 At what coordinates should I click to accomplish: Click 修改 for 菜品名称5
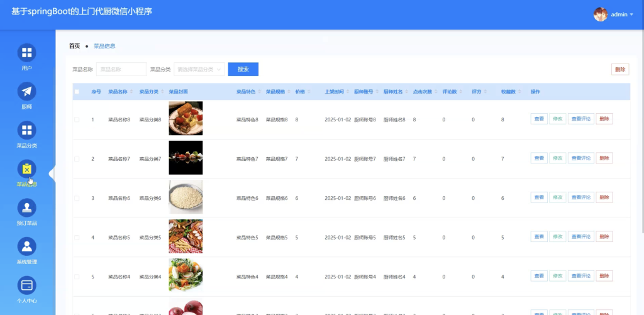click(x=557, y=236)
